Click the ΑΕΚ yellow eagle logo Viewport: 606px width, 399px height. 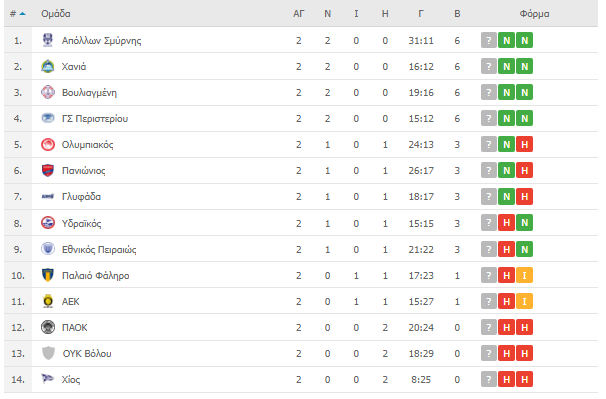[x=48, y=301]
